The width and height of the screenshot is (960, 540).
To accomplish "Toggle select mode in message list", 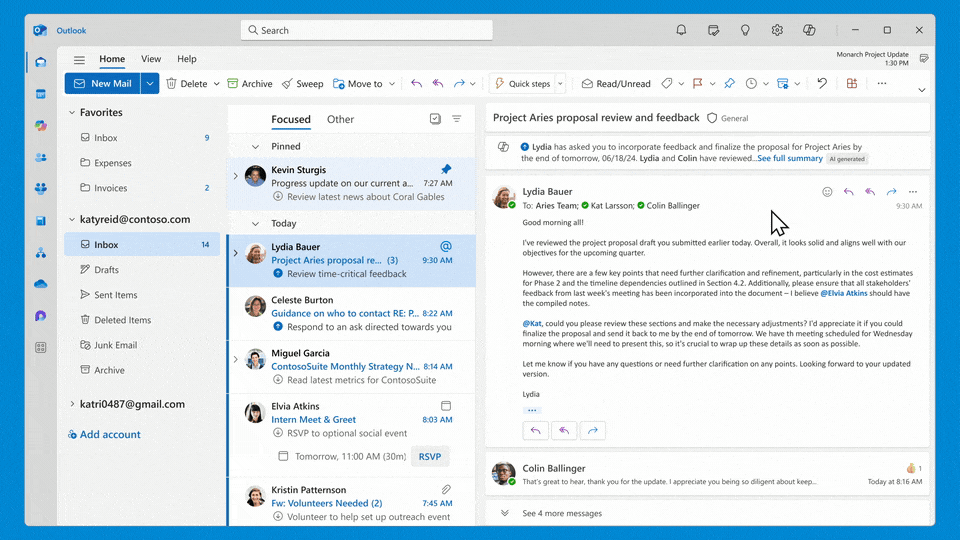I will tap(435, 119).
